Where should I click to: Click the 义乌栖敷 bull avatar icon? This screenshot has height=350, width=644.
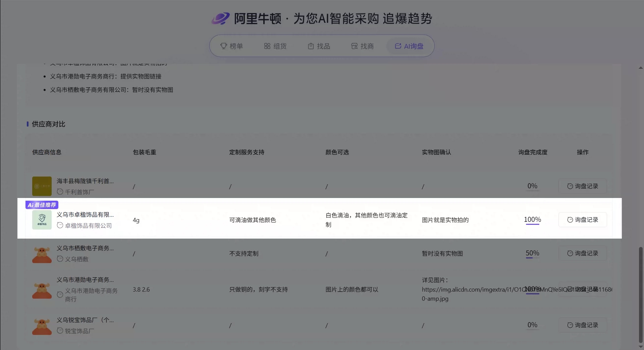(x=42, y=255)
